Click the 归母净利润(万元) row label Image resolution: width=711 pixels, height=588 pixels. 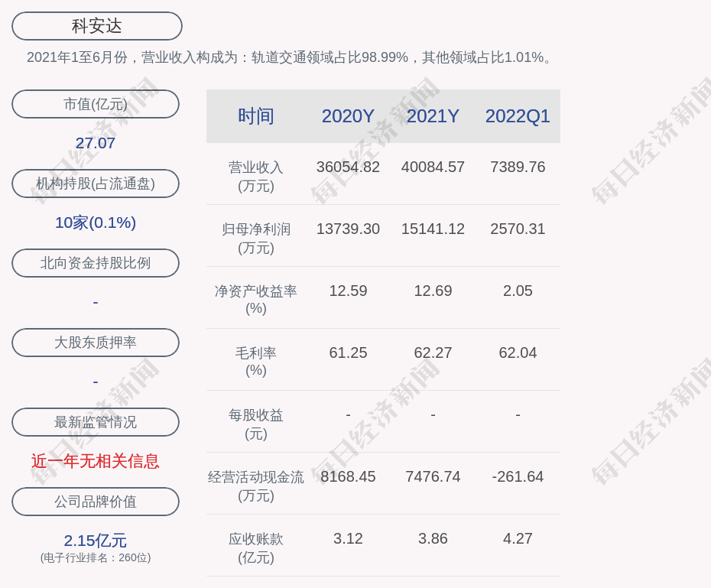point(256,239)
